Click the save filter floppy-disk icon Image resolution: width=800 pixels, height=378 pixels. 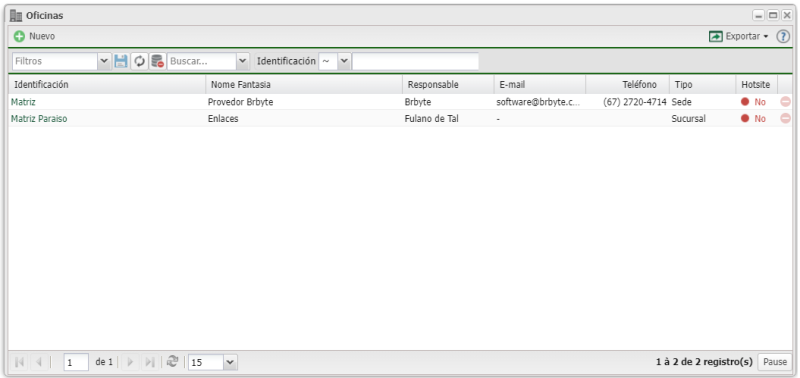[x=121, y=61]
